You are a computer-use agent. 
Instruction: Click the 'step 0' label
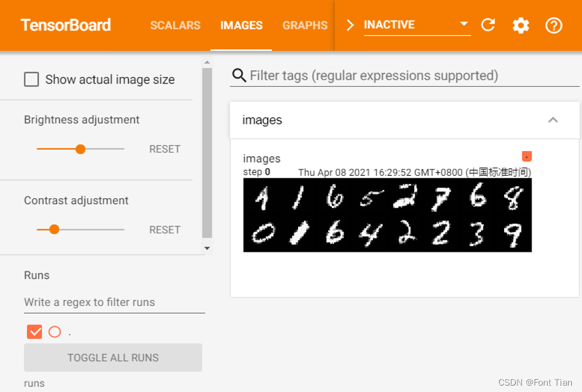(x=257, y=172)
